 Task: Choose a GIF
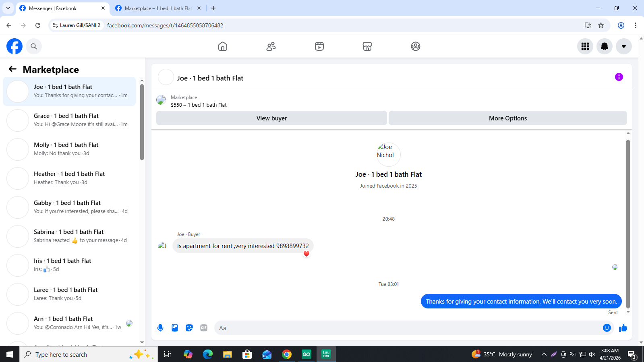coord(204,328)
